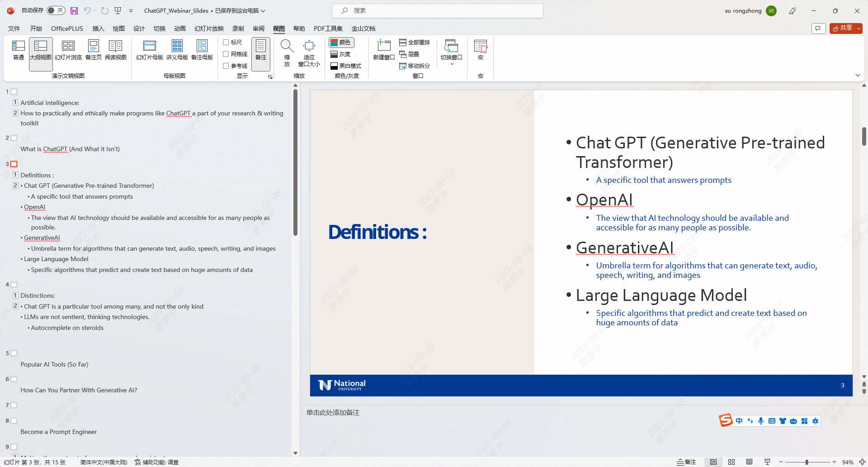Select Black and White (黑白模式)
Viewport: 868px width, 467px height.
click(346, 66)
